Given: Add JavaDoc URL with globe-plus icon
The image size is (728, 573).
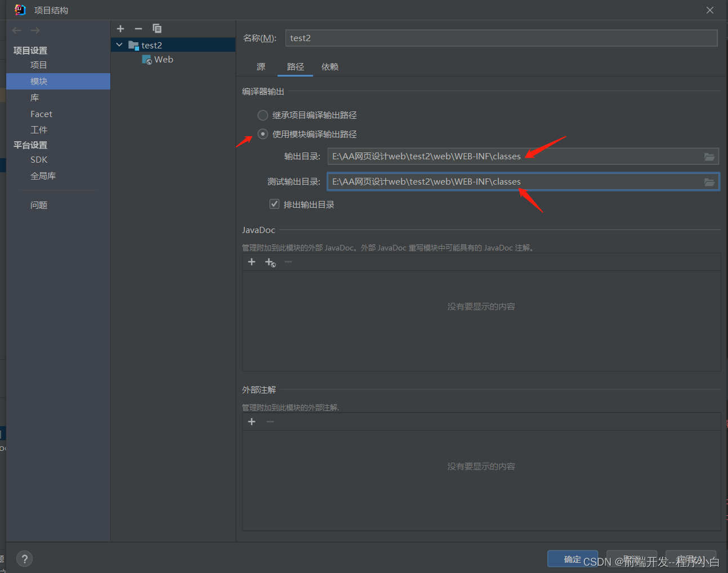Looking at the screenshot, I should click(x=270, y=262).
